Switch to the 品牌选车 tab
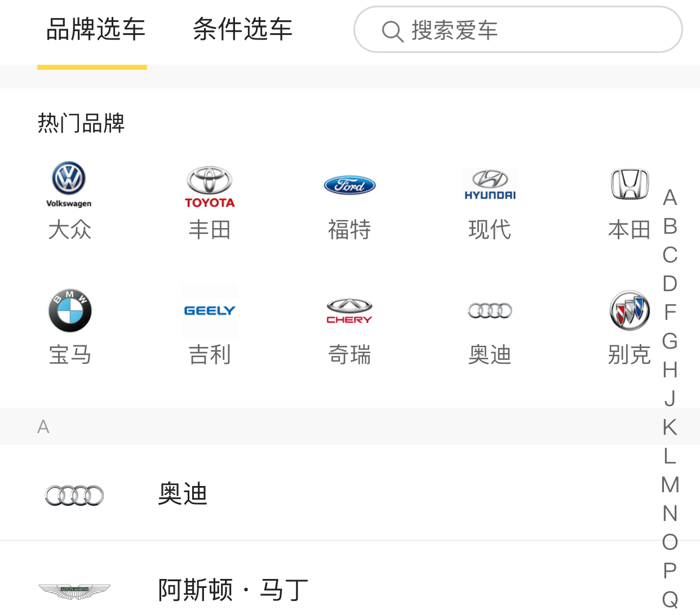700x615 pixels. [x=96, y=29]
